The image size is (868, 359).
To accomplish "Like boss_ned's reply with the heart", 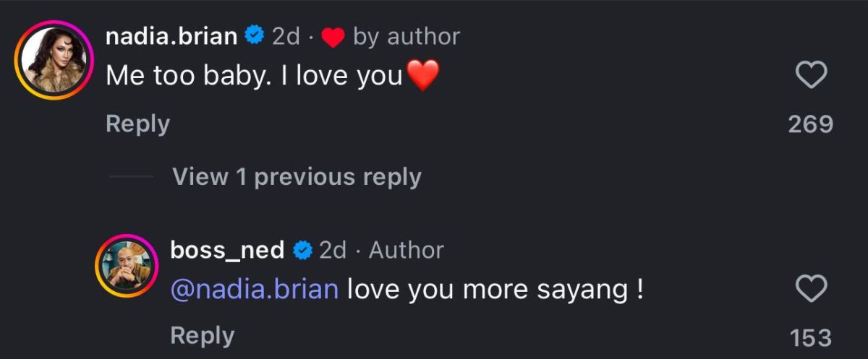I will point(811,290).
